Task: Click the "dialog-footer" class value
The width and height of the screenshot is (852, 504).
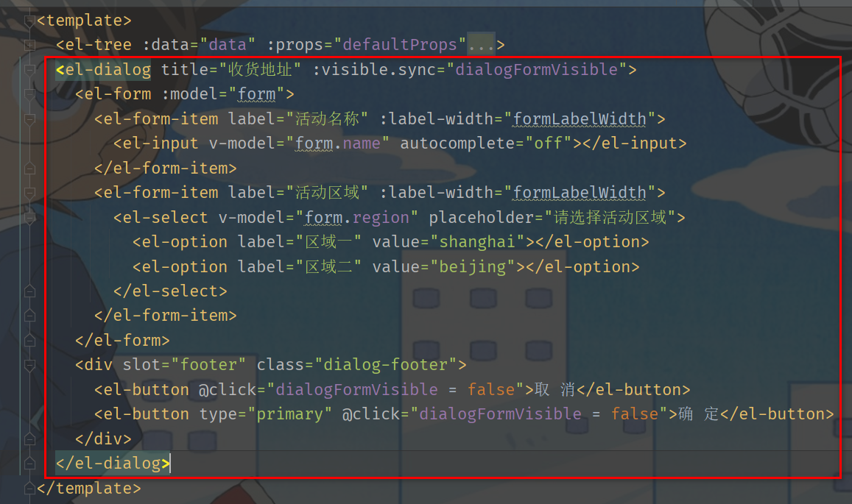Action: tap(385, 365)
